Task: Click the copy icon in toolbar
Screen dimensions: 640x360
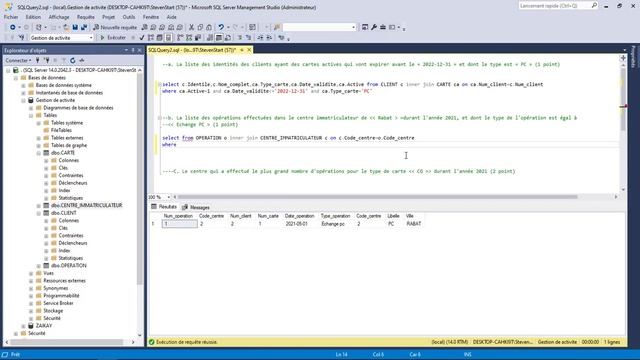Action: coord(200,27)
